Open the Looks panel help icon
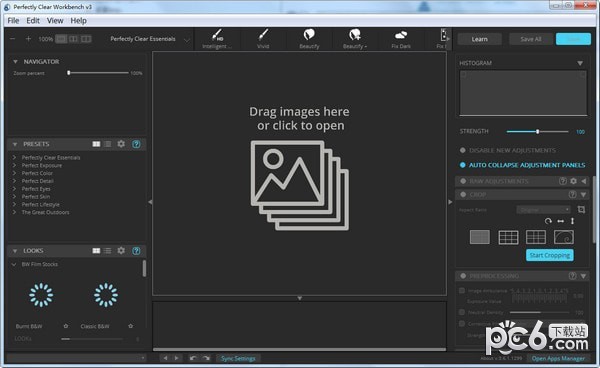This screenshot has width=600, height=368. (136, 251)
